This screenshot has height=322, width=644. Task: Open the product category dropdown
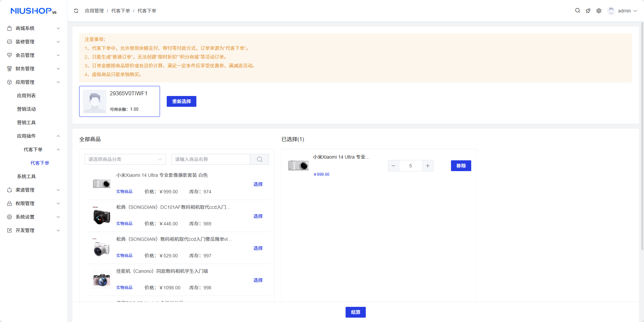[x=125, y=159]
